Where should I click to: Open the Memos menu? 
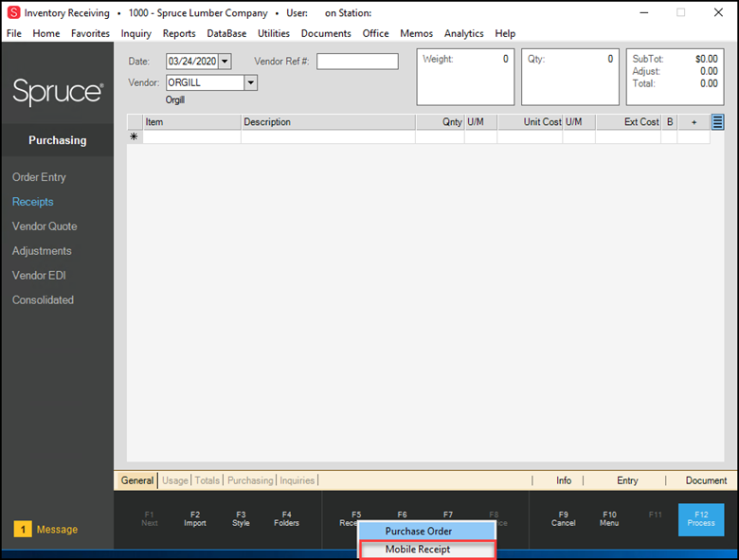[x=417, y=33]
